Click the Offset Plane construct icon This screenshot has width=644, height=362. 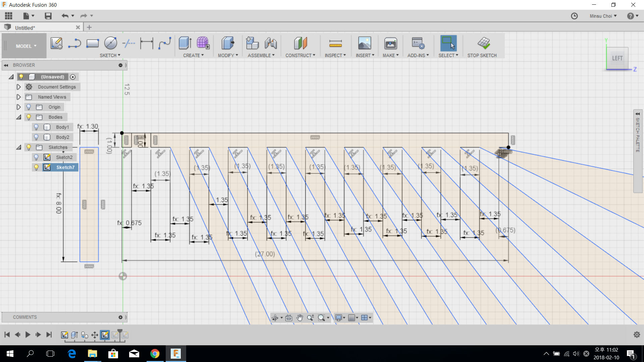coord(301,43)
